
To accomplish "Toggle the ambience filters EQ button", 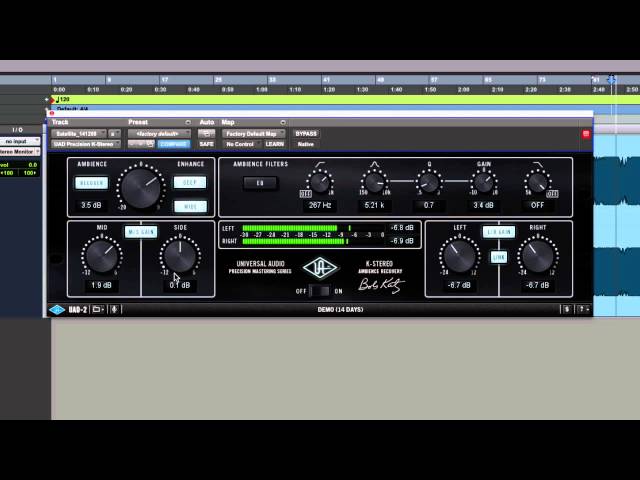I will (260, 183).
